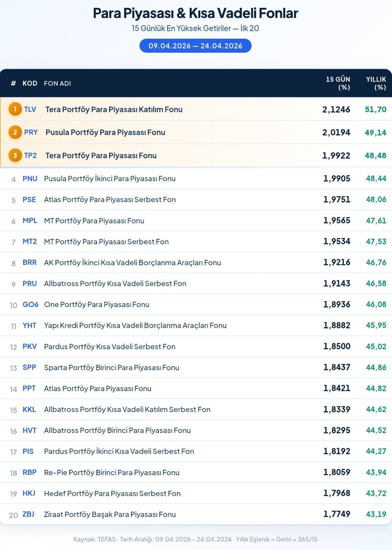The image size is (392, 550).
Task: Select AK Portföy İkinci Kısa Vadeli Borçlanma fund
Action: pyautogui.click(x=133, y=263)
